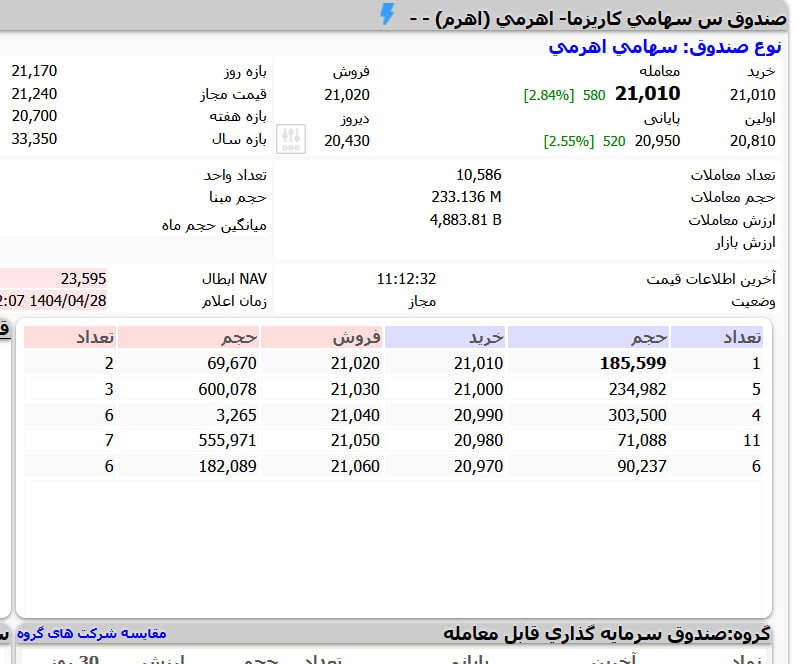Select status value مجاز

pos(422,301)
